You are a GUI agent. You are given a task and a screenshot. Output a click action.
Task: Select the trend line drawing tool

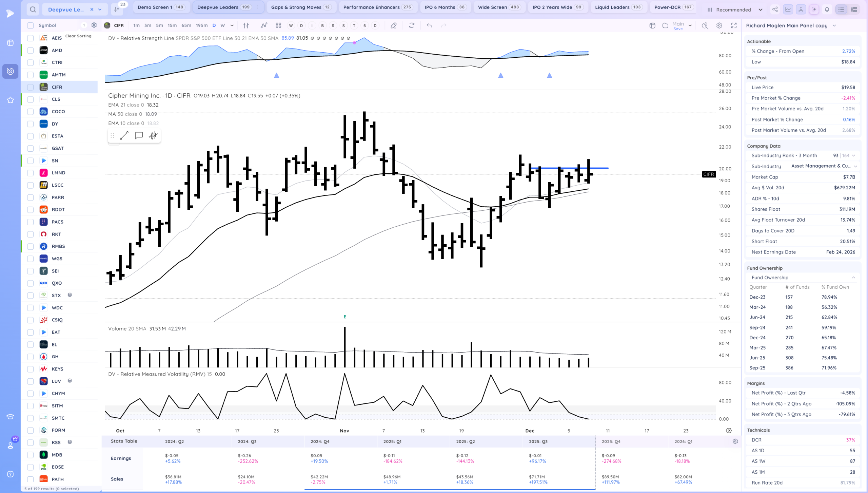(x=124, y=136)
